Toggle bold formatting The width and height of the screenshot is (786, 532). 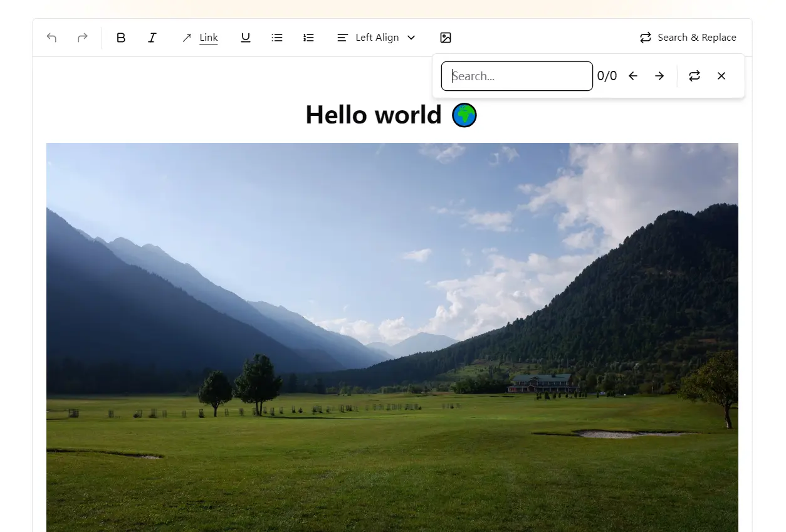pyautogui.click(x=121, y=38)
